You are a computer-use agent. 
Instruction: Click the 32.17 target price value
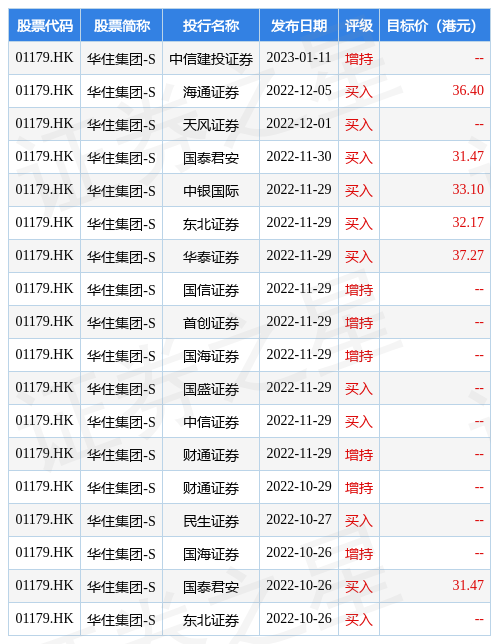(468, 223)
